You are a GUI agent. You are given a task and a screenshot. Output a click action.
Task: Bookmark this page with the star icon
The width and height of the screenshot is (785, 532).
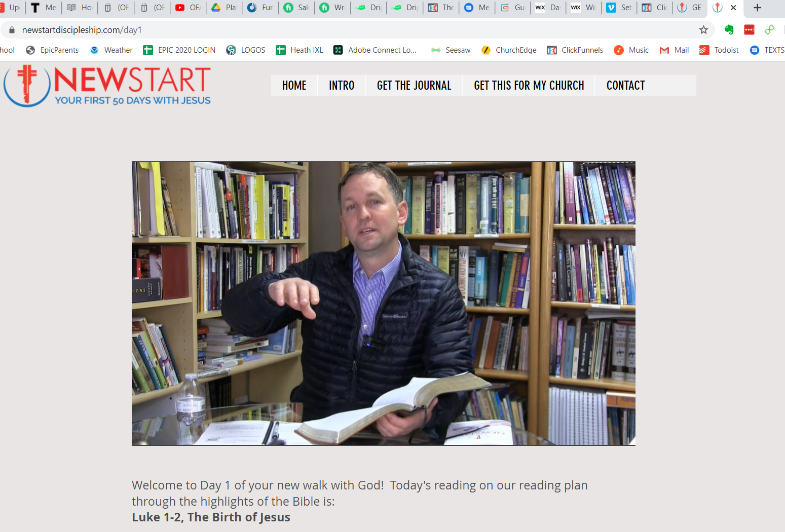click(703, 30)
